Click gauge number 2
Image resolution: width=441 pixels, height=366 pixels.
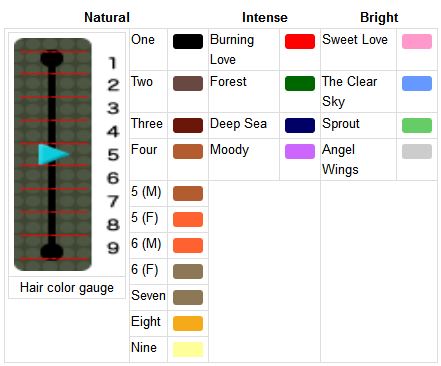click(113, 85)
